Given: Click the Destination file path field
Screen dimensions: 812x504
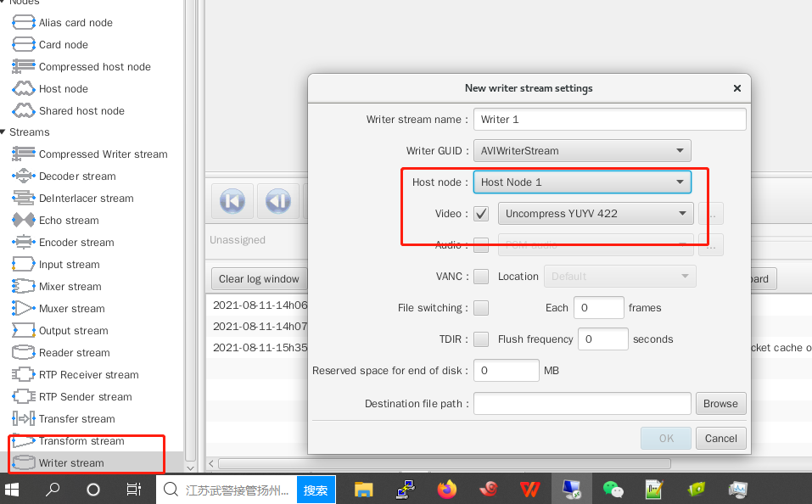Looking at the screenshot, I should (x=582, y=404).
